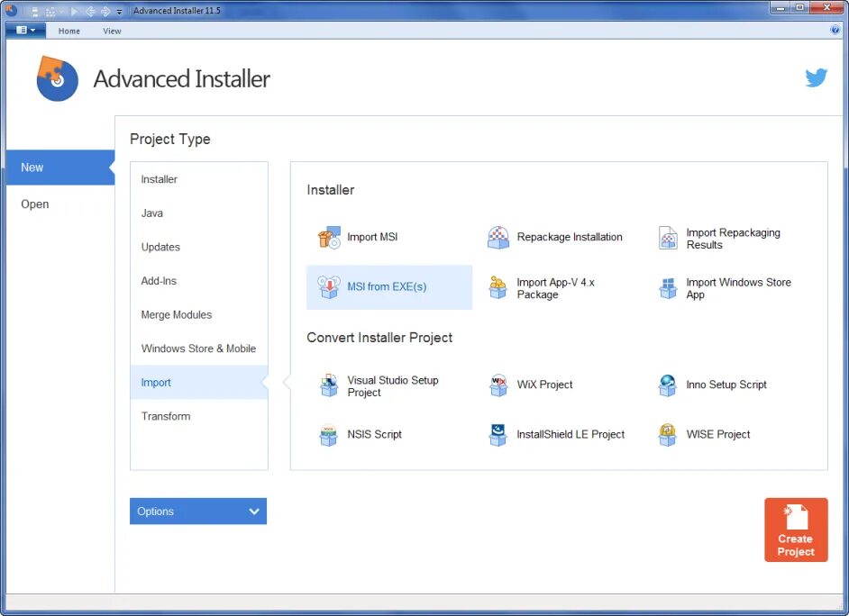Select the Open sidebar tab

[x=60, y=204]
